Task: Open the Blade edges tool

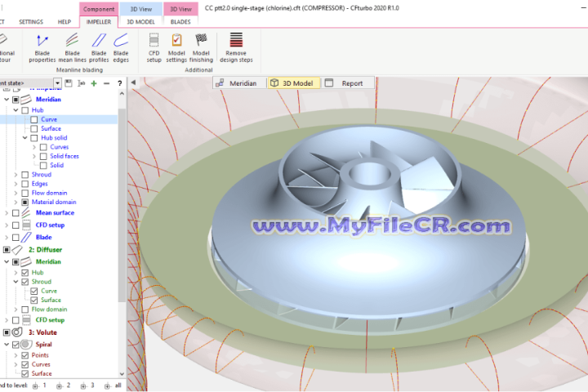Action: click(121, 46)
